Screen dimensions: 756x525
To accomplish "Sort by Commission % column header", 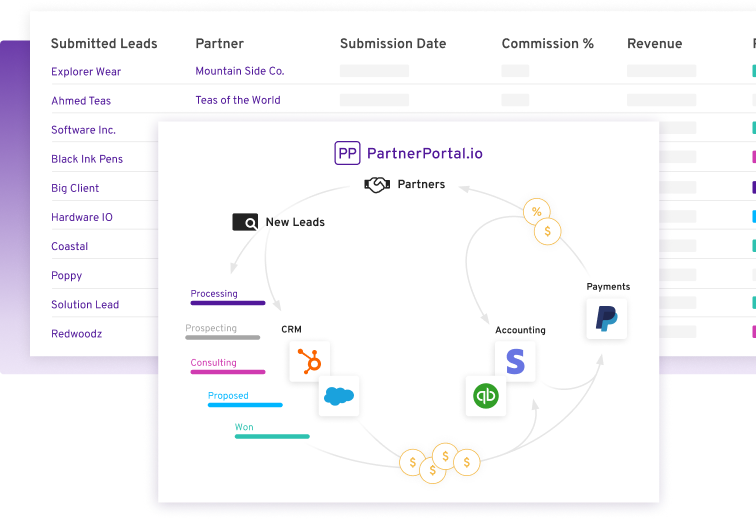I will pos(548,43).
